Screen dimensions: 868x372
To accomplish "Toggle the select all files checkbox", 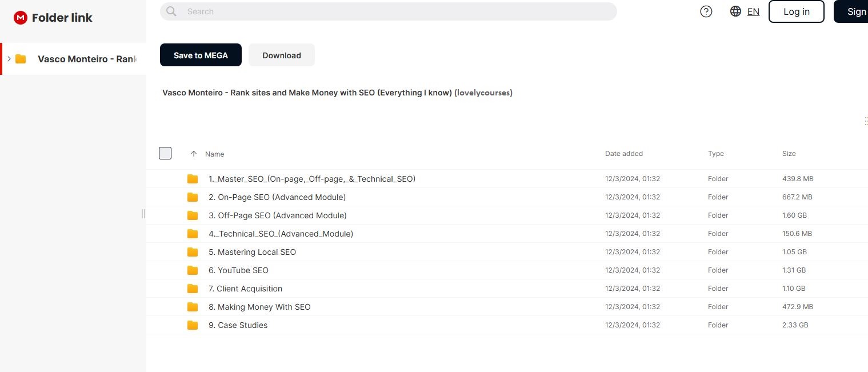I will tap(165, 153).
